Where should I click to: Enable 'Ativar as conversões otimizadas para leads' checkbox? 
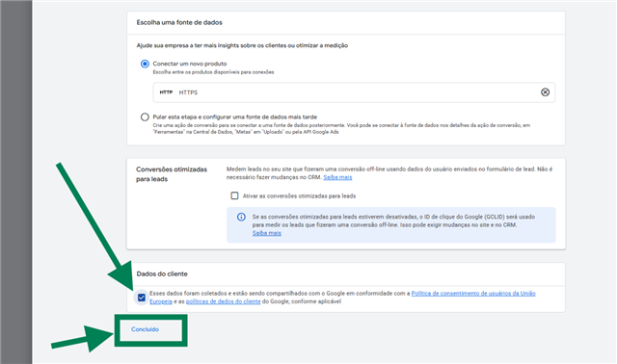coord(234,195)
